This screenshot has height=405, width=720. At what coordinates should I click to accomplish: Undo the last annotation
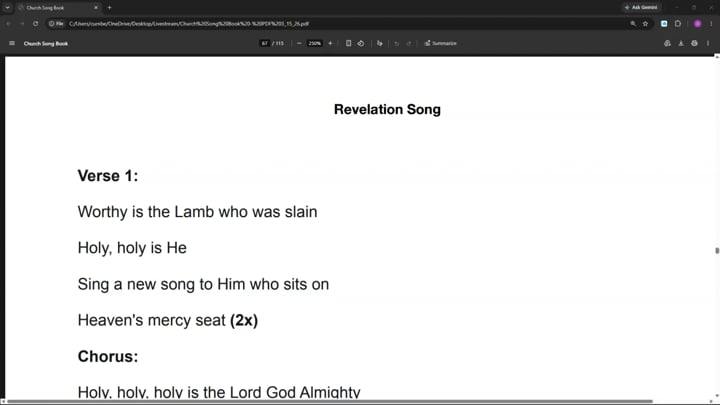397,44
